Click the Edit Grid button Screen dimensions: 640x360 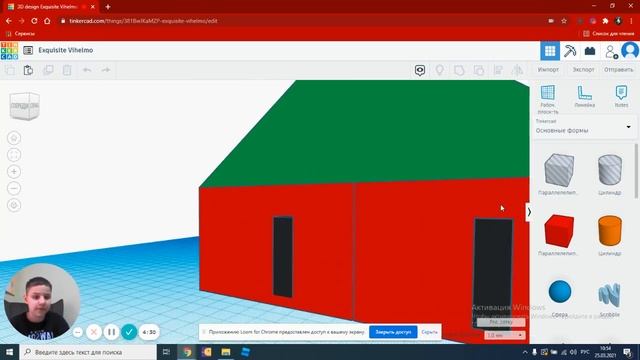coord(501,322)
